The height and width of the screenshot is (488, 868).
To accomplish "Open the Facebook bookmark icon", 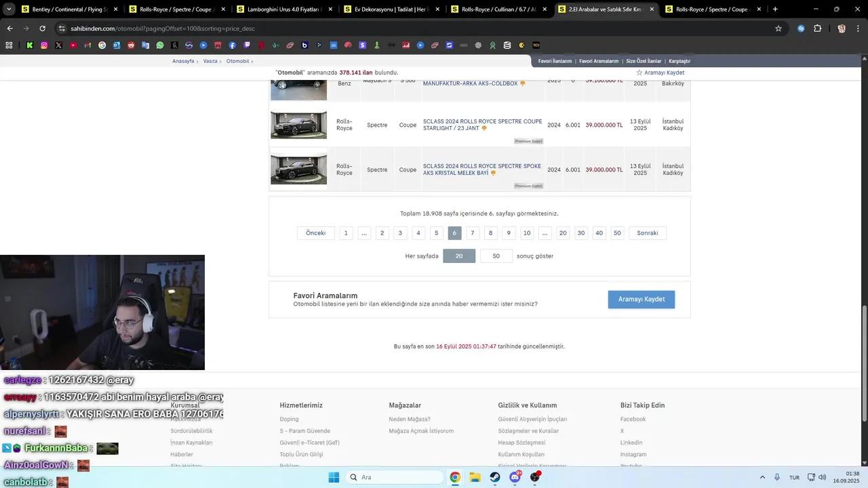I will (233, 45).
